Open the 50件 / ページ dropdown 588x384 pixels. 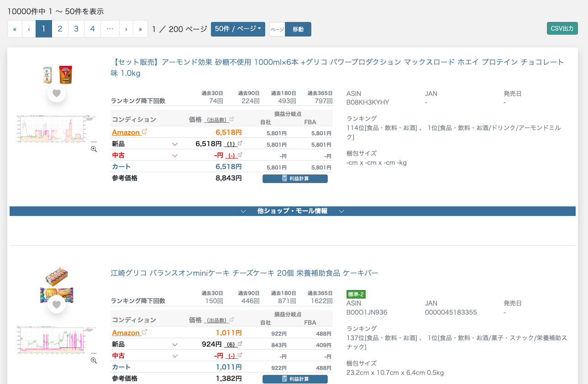238,29
